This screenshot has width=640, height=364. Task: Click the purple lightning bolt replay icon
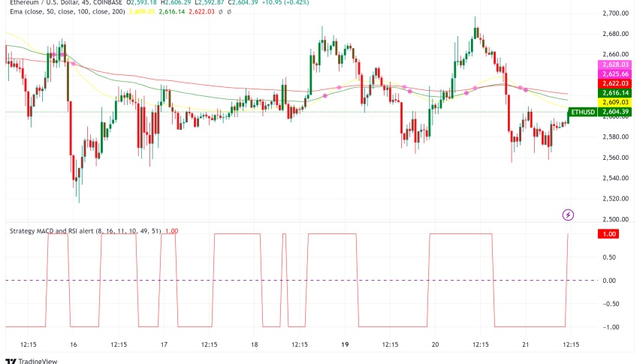pos(568,215)
